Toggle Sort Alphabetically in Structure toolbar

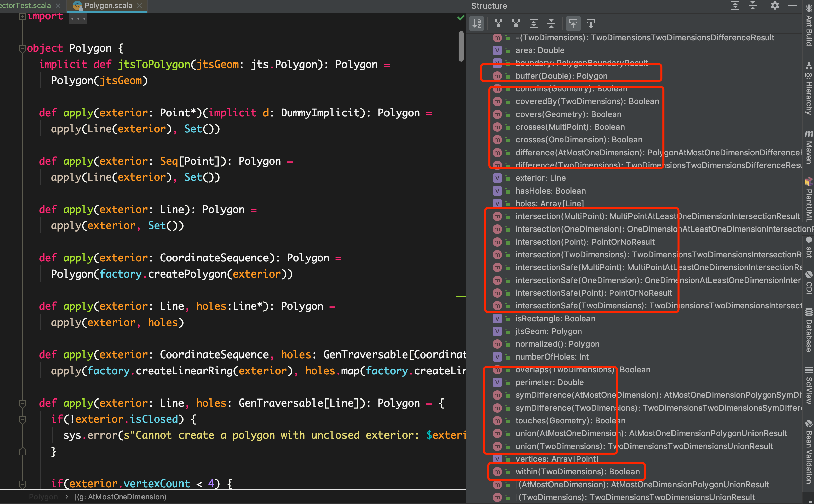[477, 24]
